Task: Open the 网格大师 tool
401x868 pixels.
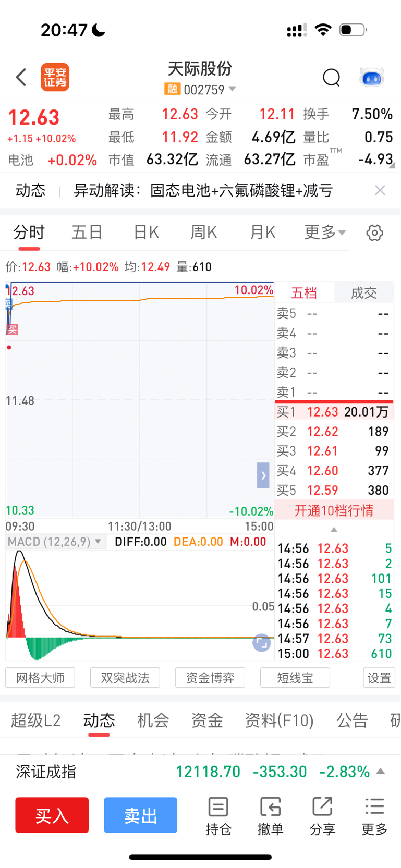Action: tap(40, 678)
